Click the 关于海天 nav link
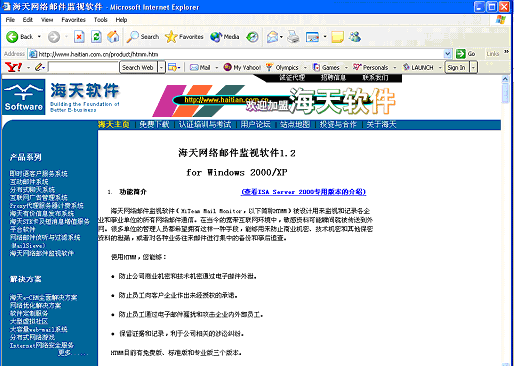 click(x=381, y=125)
